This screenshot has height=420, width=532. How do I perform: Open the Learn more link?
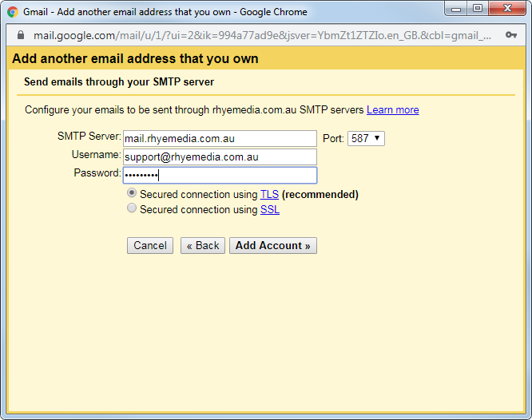point(392,110)
